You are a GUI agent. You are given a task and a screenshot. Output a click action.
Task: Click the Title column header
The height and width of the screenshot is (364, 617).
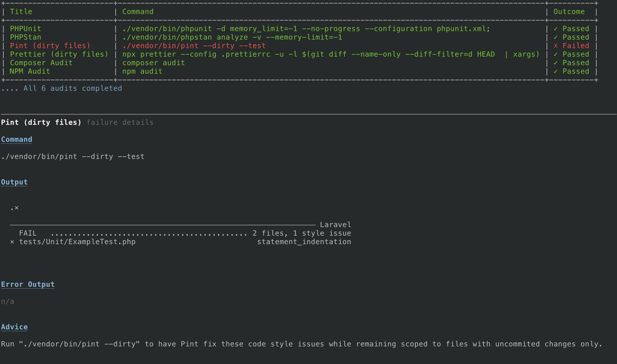point(21,12)
